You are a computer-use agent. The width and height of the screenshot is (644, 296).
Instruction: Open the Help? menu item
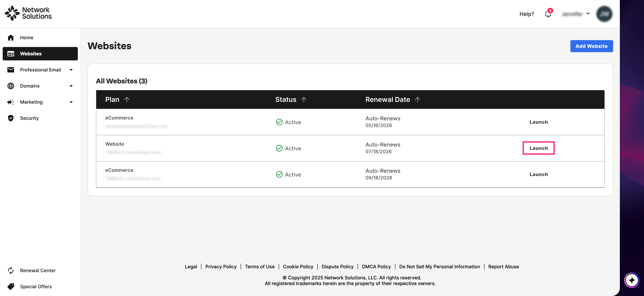pos(527,14)
